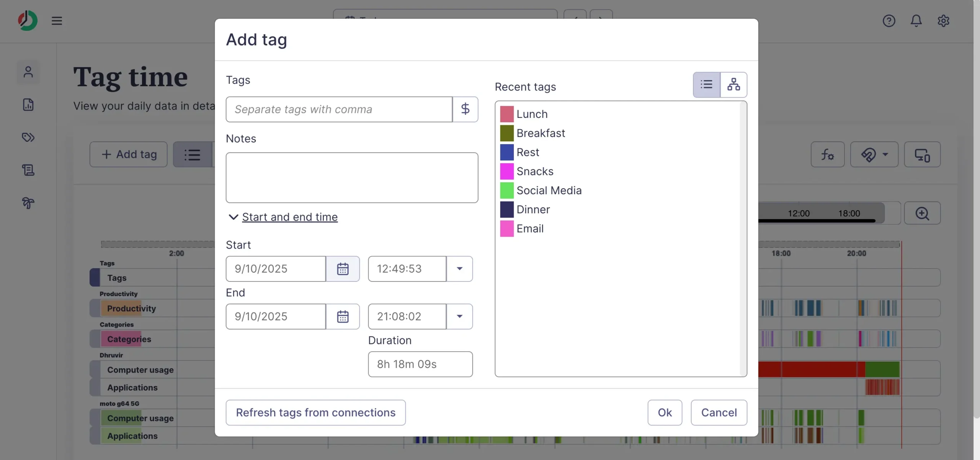Select the Dinner recent tag
The image size is (980, 460).
pyautogui.click(x=533, y=210)
